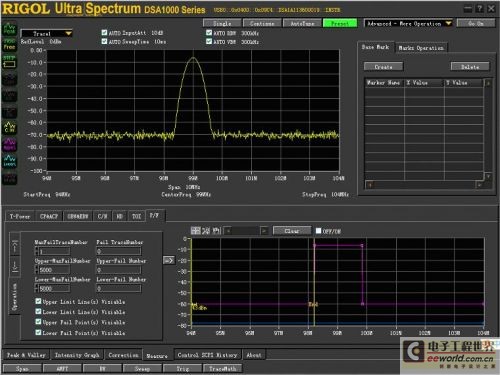Click the question mark help icon in title bar
The width and height of the screenshot is (500, 375).
coord(480,9)
